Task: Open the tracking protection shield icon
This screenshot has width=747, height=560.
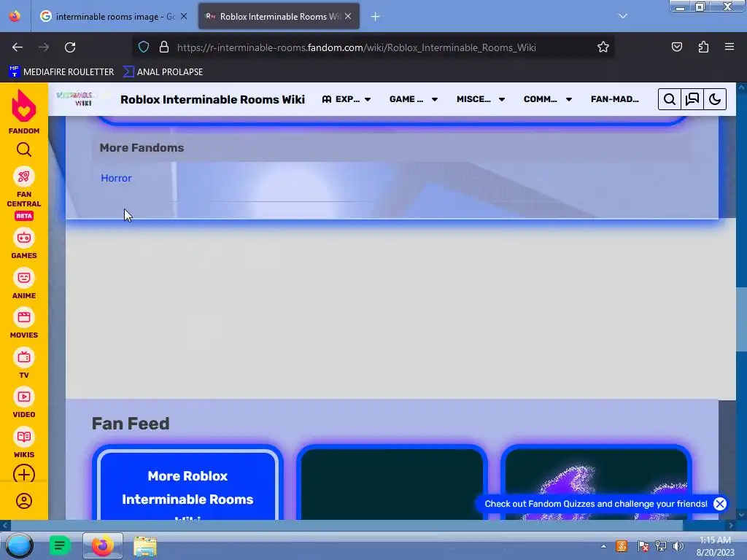Action: [144, 47]
